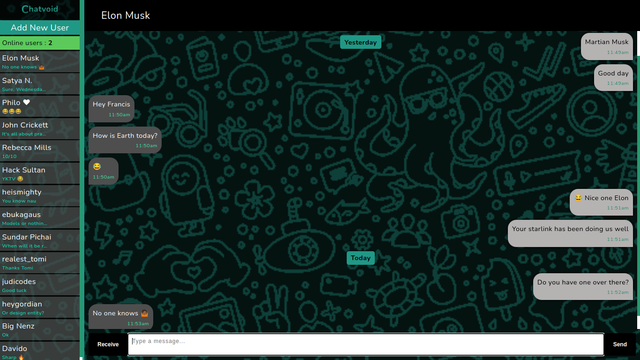Open the Big Nenz conversation
Image resolution: width=640 pixels, height=360 pixels.
pyautogui.click(x=40, y=329)
